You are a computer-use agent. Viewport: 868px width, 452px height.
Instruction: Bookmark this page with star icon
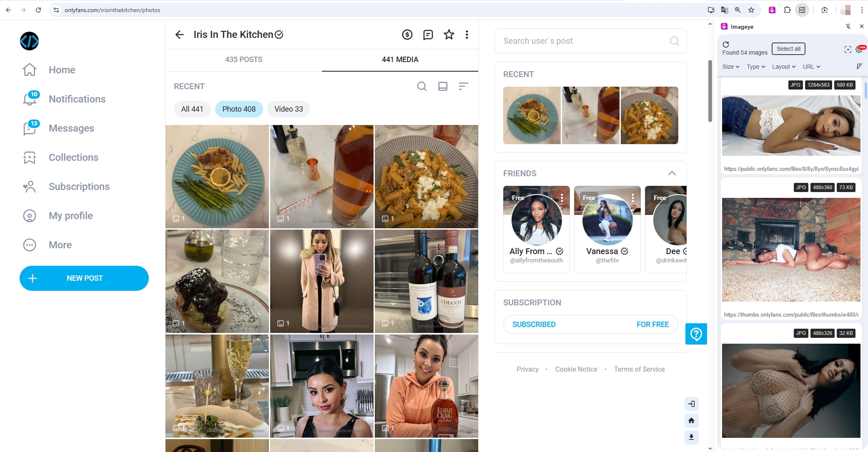click(751, 10)
